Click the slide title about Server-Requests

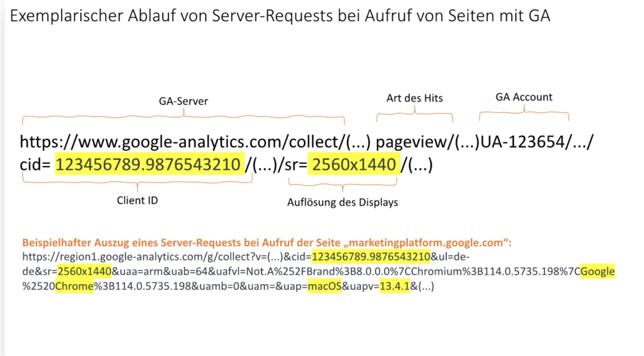coord(280,16)
